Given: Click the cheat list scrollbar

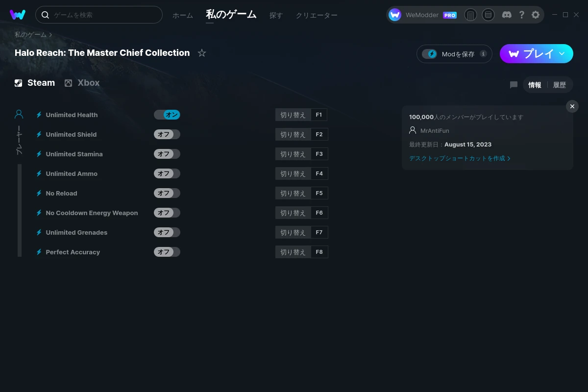Looking at the screenshot, I should 20,210.
